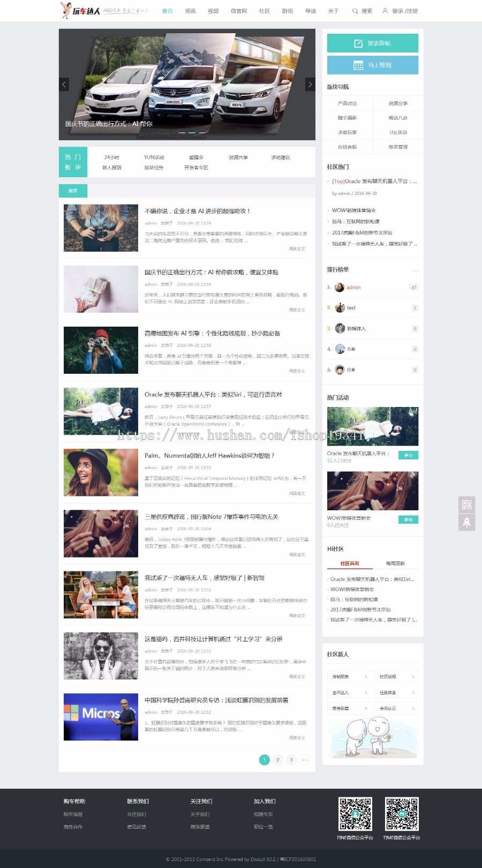482x868 pixels.
Task: Click 意见反馈 footer link
Action: 137,827
